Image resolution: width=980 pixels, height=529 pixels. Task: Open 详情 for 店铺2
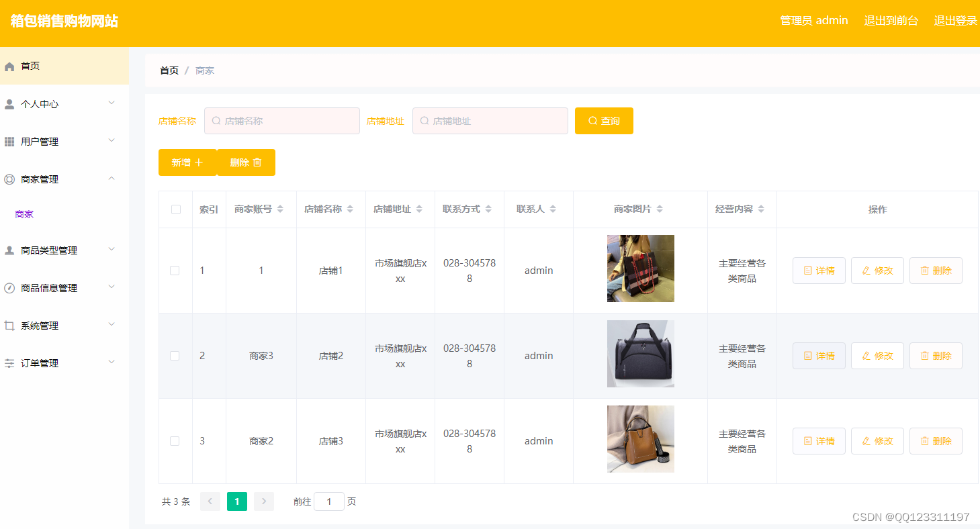coord(819,356)
